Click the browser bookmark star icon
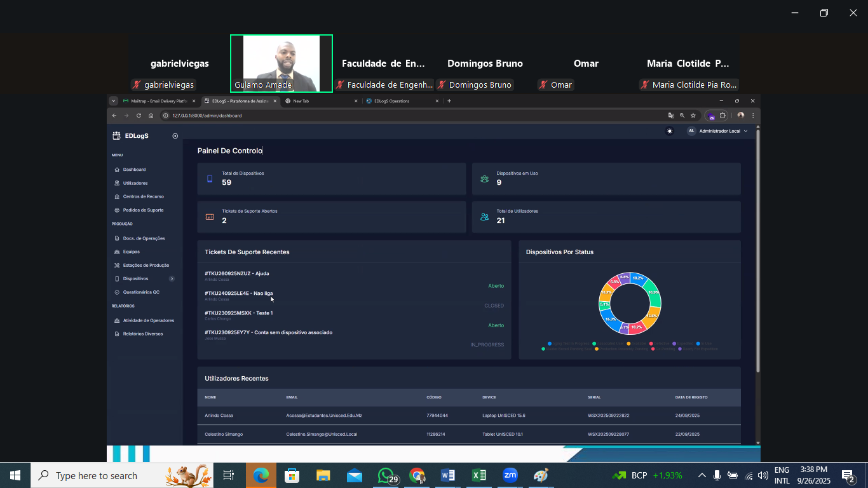Image resolution: width=868 pixels, height=488 pixels. 693,116
